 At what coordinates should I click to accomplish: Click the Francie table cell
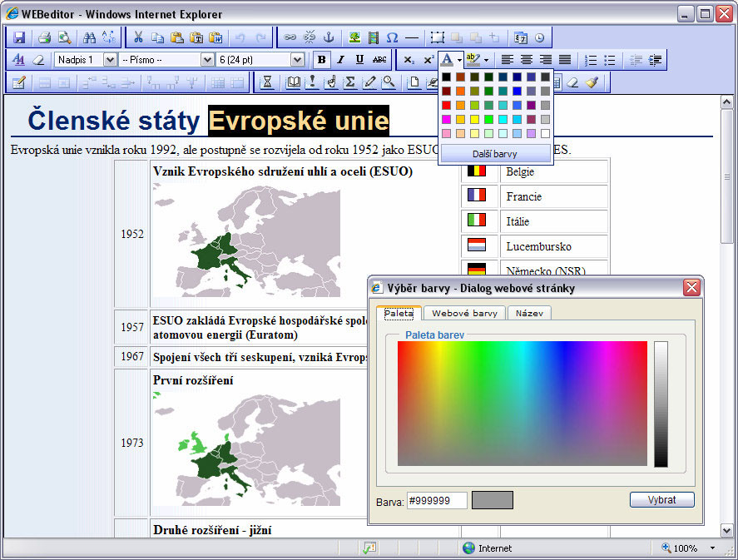553,196
